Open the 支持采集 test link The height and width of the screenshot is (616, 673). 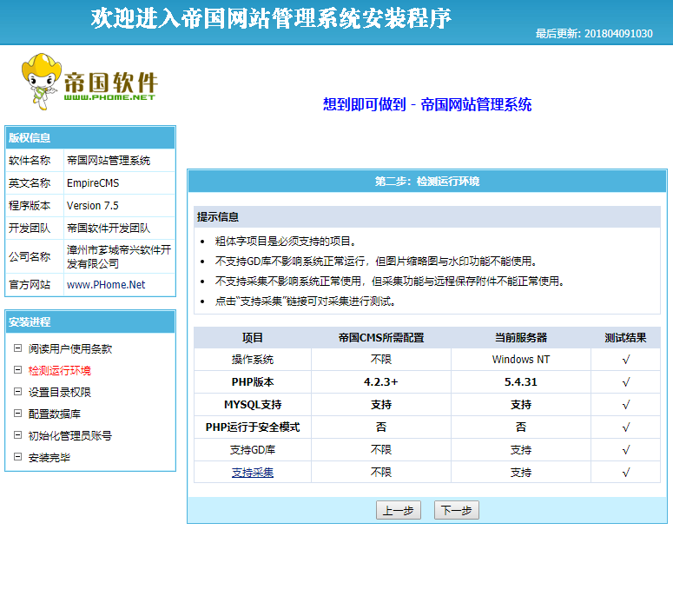[x=253, y=473]
